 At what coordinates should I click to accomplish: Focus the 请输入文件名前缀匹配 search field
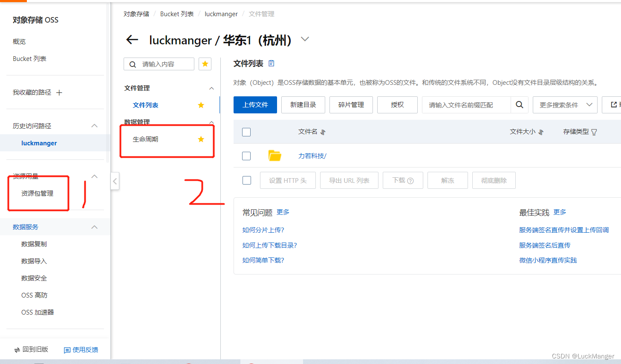(x=466, y=105)
